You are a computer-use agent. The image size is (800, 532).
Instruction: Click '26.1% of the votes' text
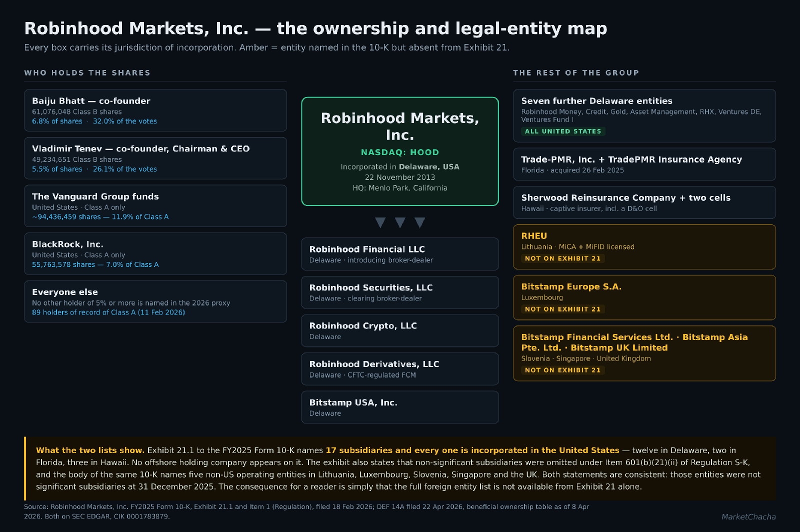click(x=125, y=169)
